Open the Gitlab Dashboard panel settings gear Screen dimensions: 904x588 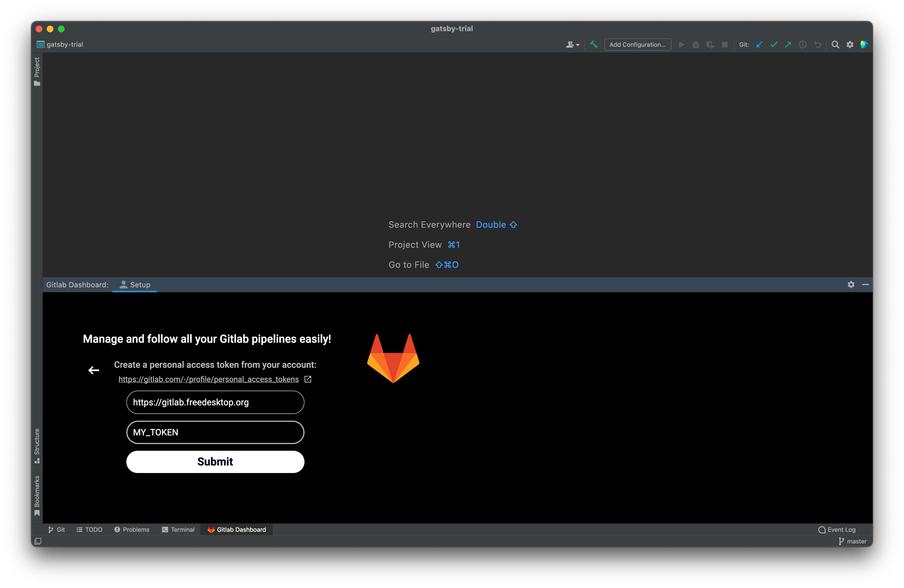(x=851, y=285)
